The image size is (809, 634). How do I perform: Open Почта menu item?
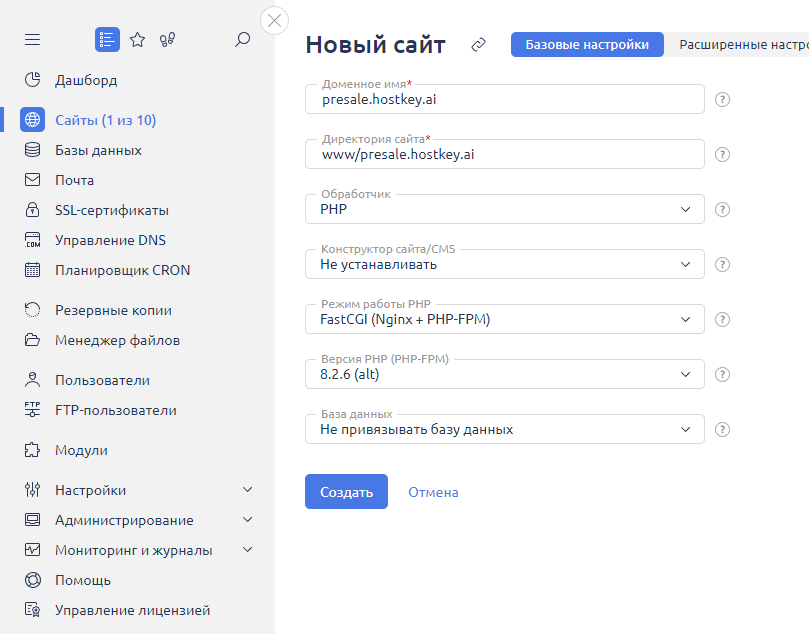pyautogui.click(x=74, y=180)
